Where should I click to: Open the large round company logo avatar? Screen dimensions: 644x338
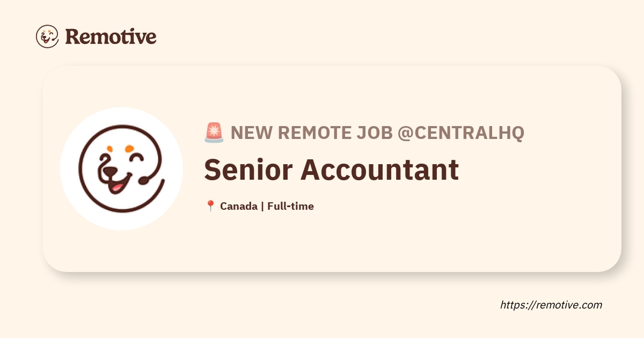point(122,168)
